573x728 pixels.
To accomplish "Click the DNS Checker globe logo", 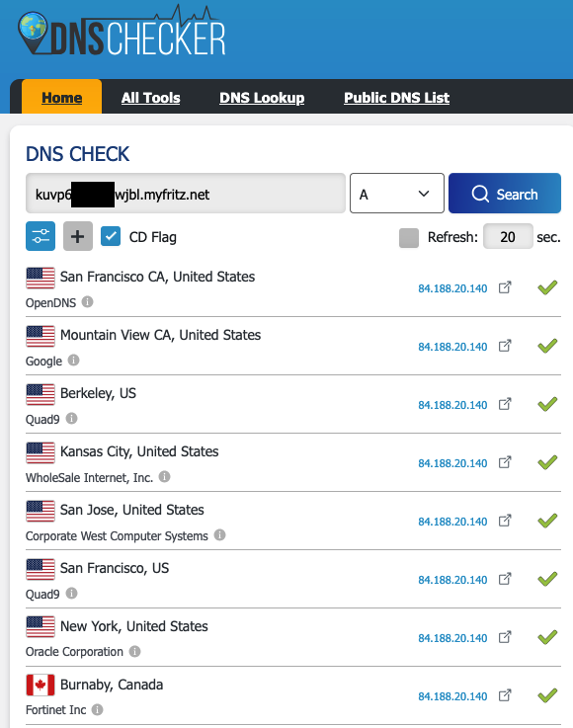I will 33,30.
